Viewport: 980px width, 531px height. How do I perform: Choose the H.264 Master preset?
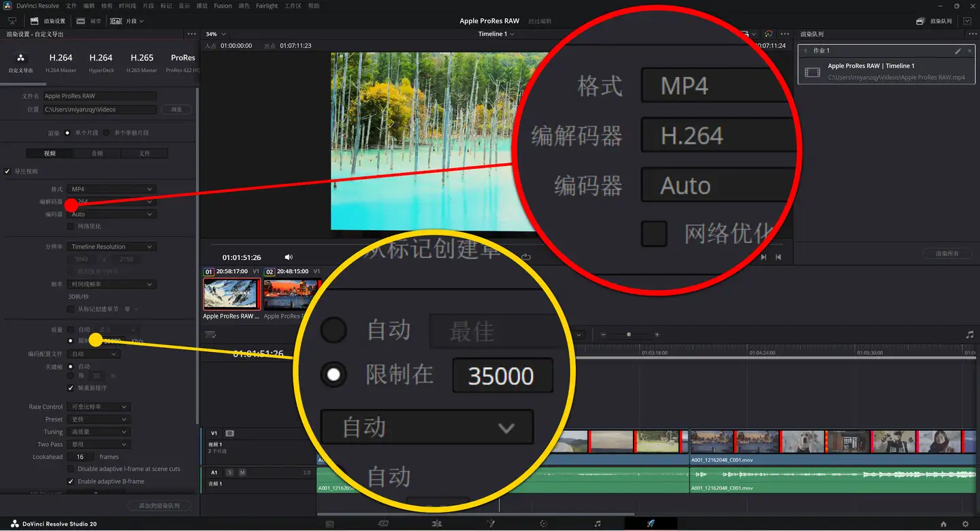pos(61,63)
